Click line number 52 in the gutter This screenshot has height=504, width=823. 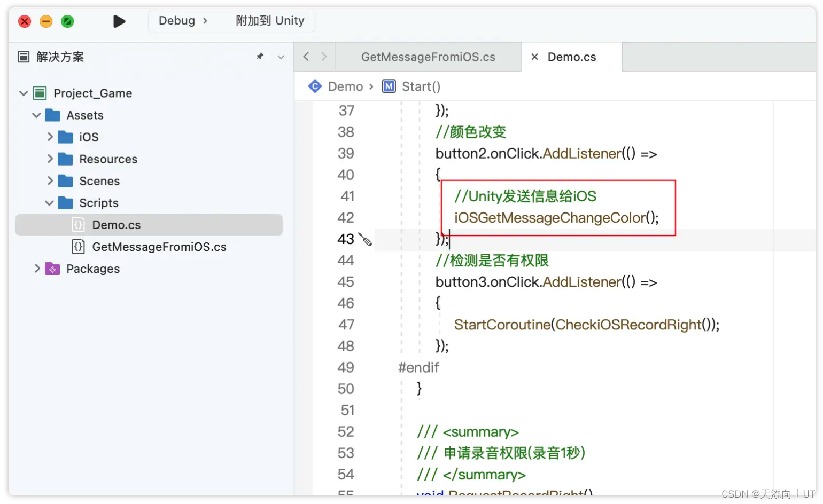(346, 431)
